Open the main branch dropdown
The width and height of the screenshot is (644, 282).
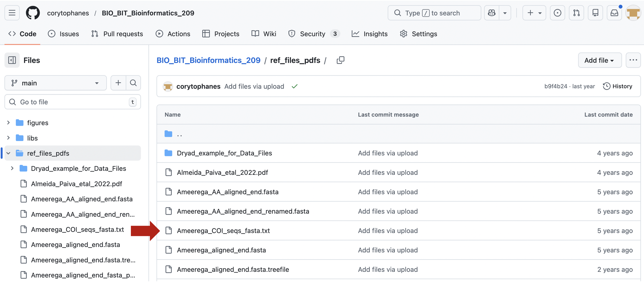click(55, 83)
